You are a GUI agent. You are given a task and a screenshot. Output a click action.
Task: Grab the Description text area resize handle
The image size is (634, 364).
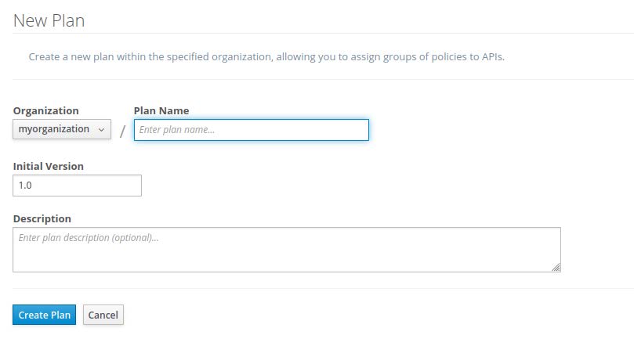tap(556, 267)
